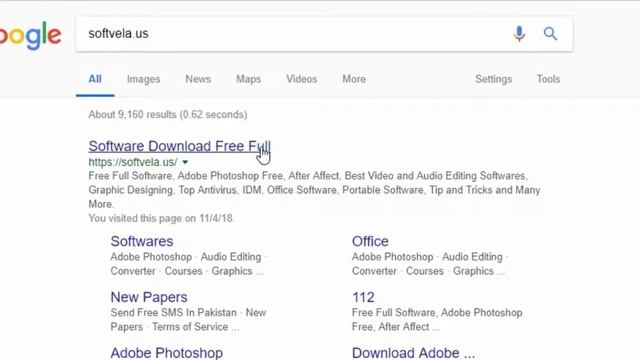Click the You visited this page on 11/4/18 text
This screenshot has height=360, width=640.
(161, 218)
